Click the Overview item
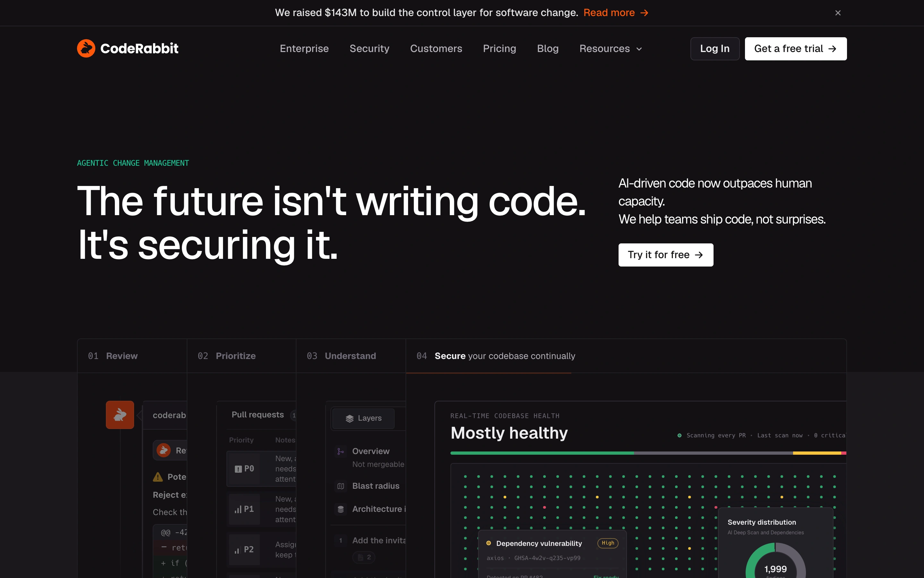This screenshot has height=578, width=924. 371,451
